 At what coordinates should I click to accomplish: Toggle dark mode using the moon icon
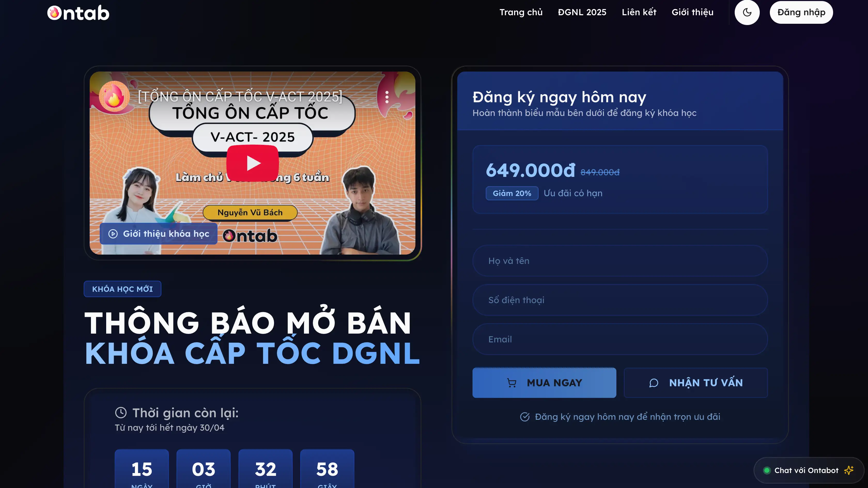coord(747,12)
